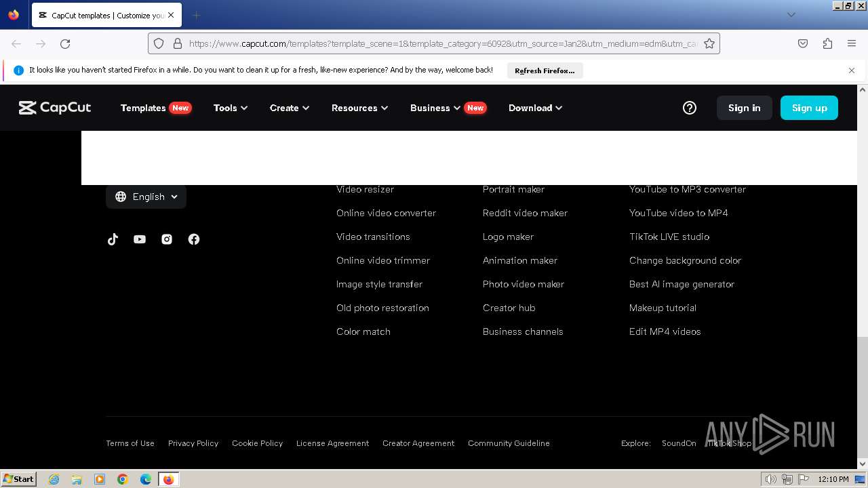Open Video resizer link
This screenshot has width=868, height=488.
point(365,190)
